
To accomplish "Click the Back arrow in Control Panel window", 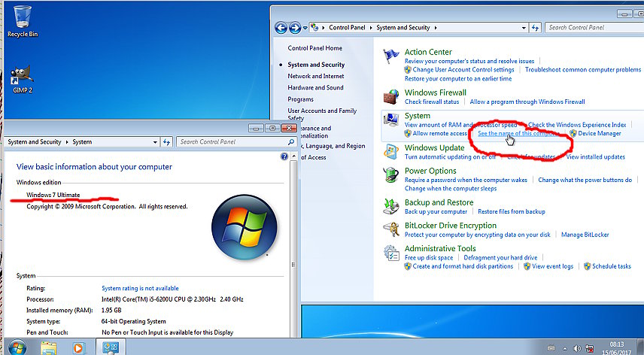I will click(x=281, y=28).
